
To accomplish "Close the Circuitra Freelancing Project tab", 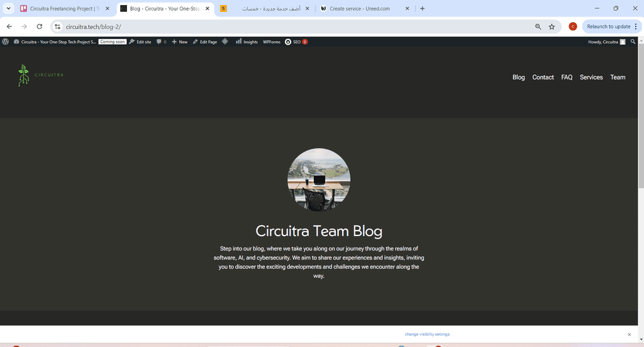I will click(108, 8).
